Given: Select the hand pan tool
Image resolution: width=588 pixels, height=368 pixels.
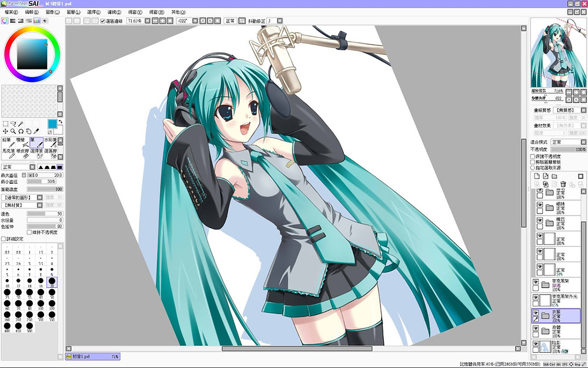Looking at the screenshot, I should click(x=28, y=131).
